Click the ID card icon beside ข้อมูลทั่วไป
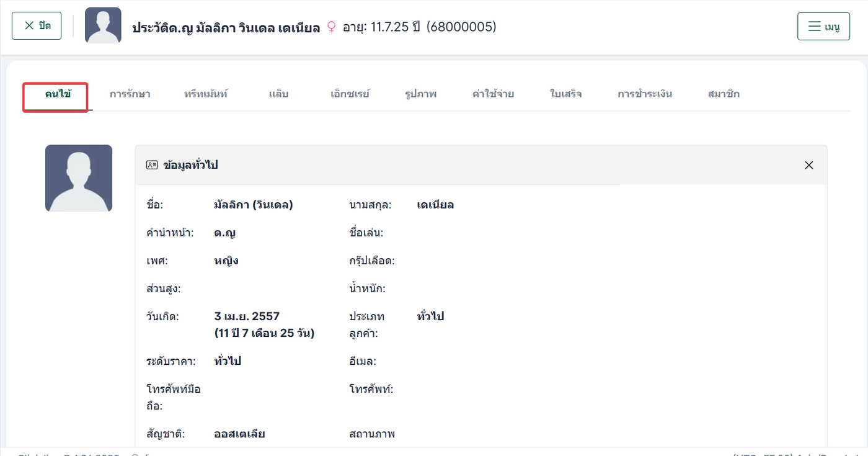Image resolution: width=868 pixels, height=456 pixels. (x=152, y=165)
